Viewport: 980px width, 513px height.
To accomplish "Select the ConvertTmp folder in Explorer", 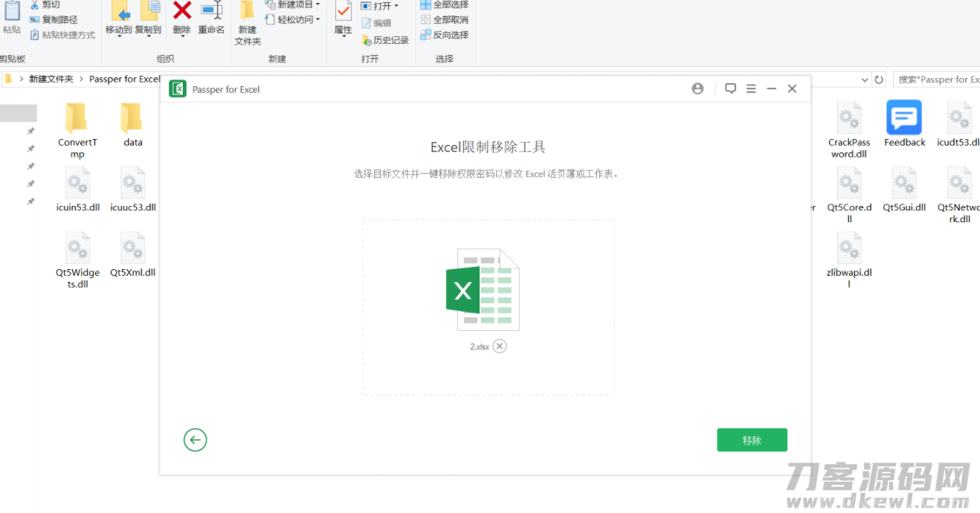I will pos(77,131).
